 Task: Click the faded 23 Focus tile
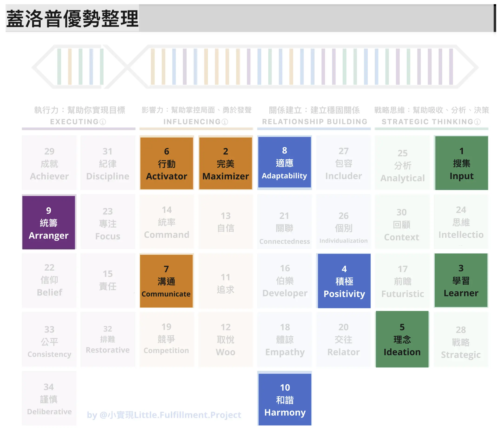point(108,222)
